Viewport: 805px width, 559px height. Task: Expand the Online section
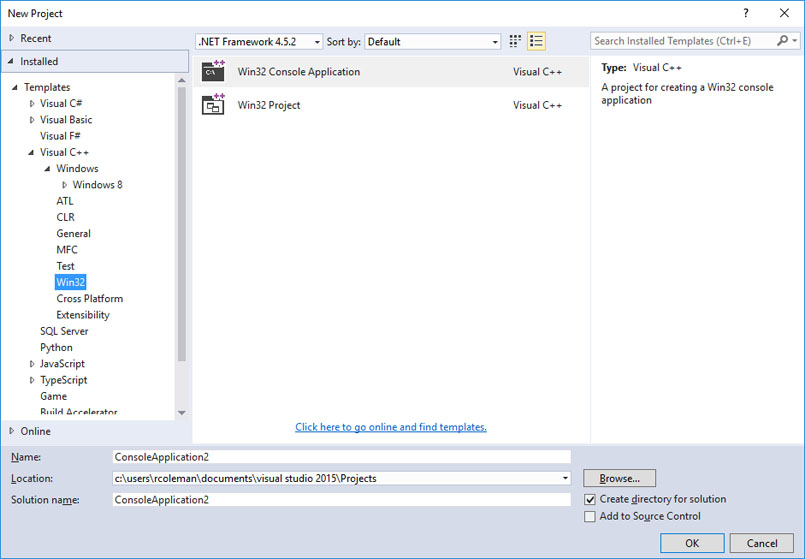pos(12,431)
